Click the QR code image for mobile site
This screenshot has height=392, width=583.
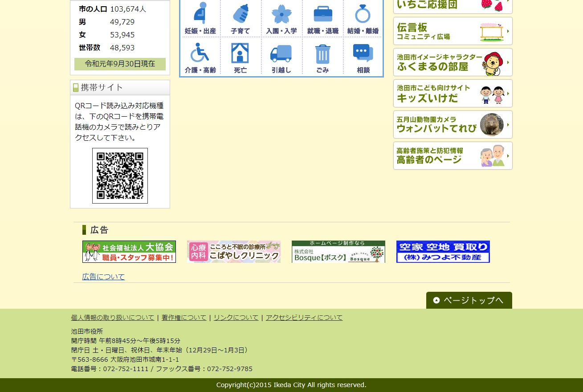[x=120, y=176]
